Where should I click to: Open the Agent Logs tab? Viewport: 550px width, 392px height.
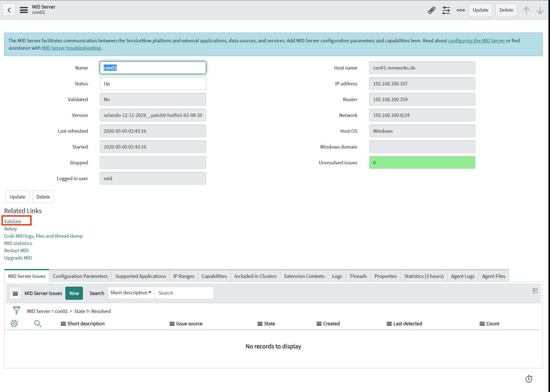462,276
